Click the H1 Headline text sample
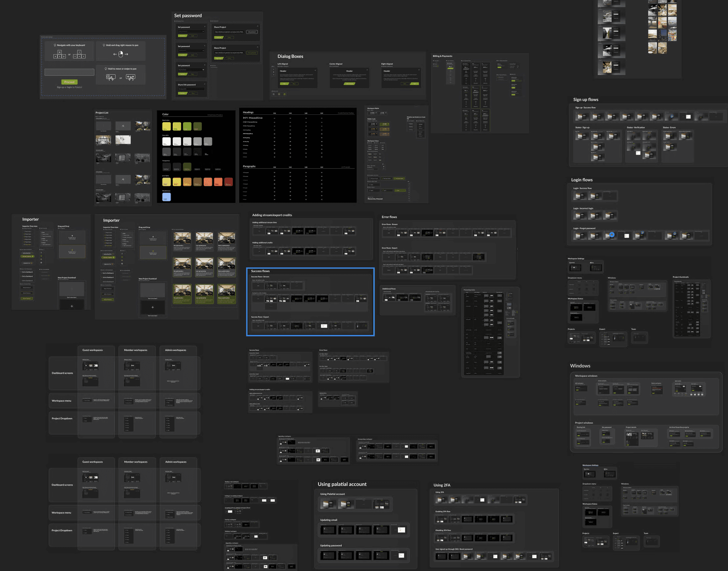The height and width of the screenshot is (571, 728). (253, 118)
